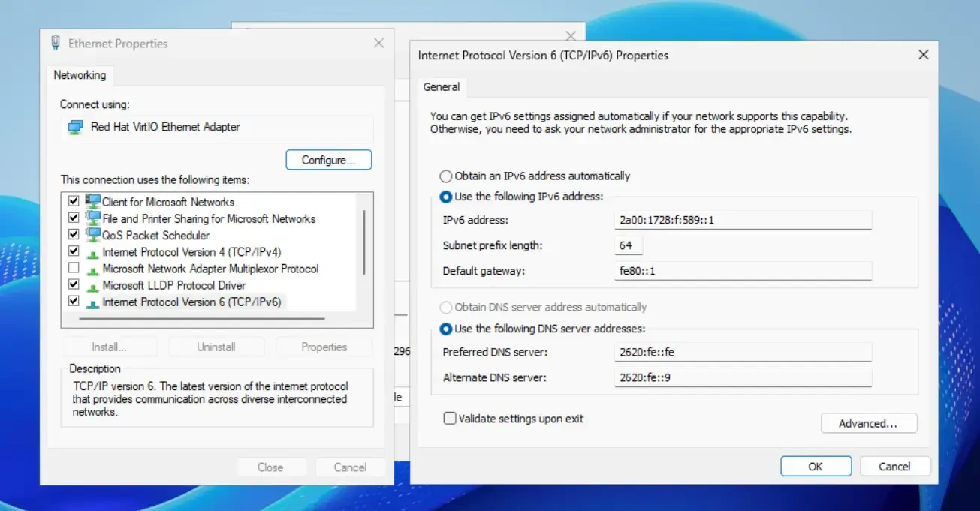The width and height of the screenshot is (980, 511).
Task: Select the Client for Microsoft Networks icon
Action: pos(92,202)
